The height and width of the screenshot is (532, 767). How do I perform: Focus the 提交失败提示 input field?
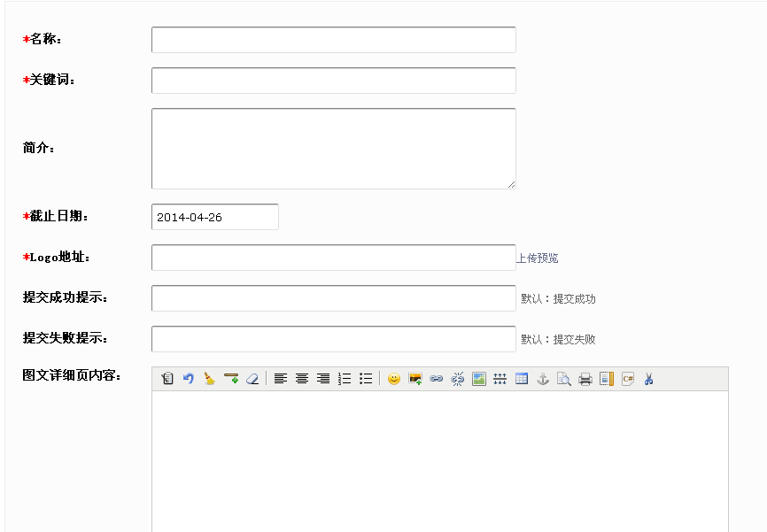tap(334, 338)
